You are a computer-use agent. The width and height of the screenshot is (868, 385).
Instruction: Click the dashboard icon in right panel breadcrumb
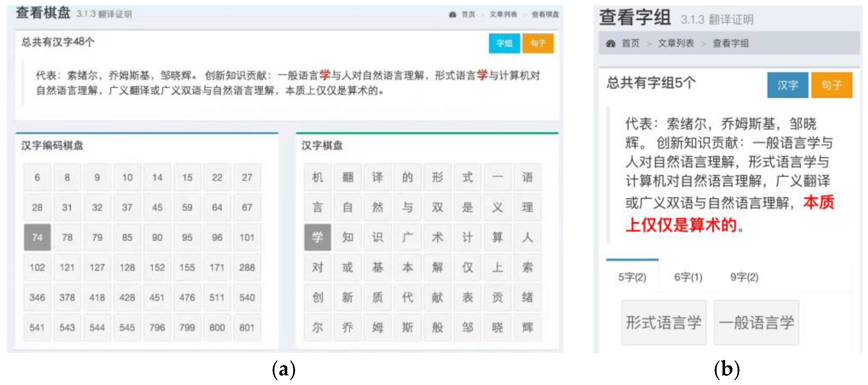611,44
